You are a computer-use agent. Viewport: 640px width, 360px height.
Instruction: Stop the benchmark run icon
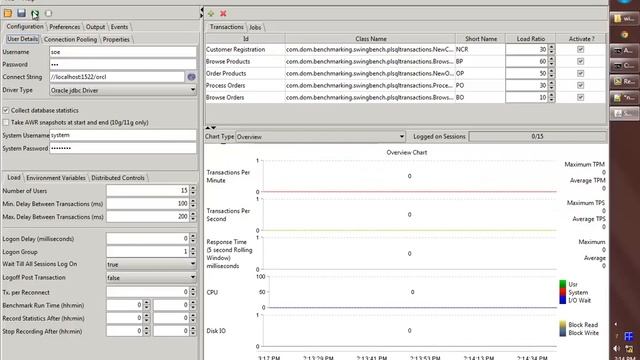pyautogui.click(x=49, y=13)
